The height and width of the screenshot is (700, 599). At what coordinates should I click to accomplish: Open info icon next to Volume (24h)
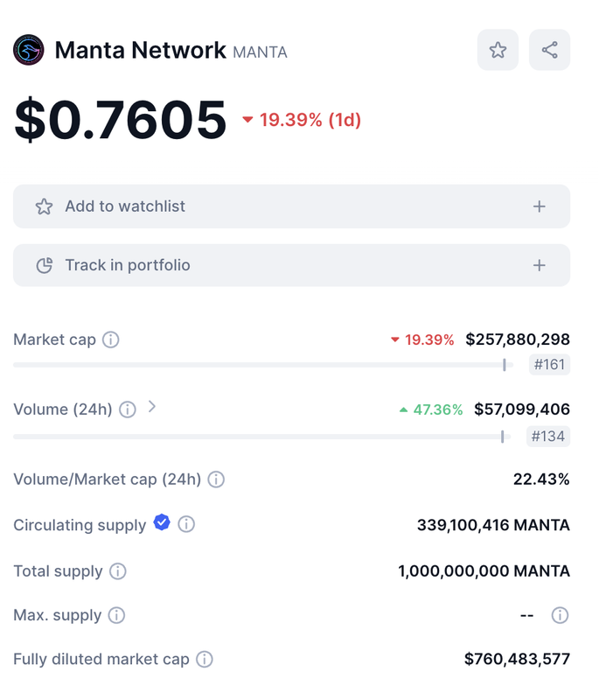point(128,409)
